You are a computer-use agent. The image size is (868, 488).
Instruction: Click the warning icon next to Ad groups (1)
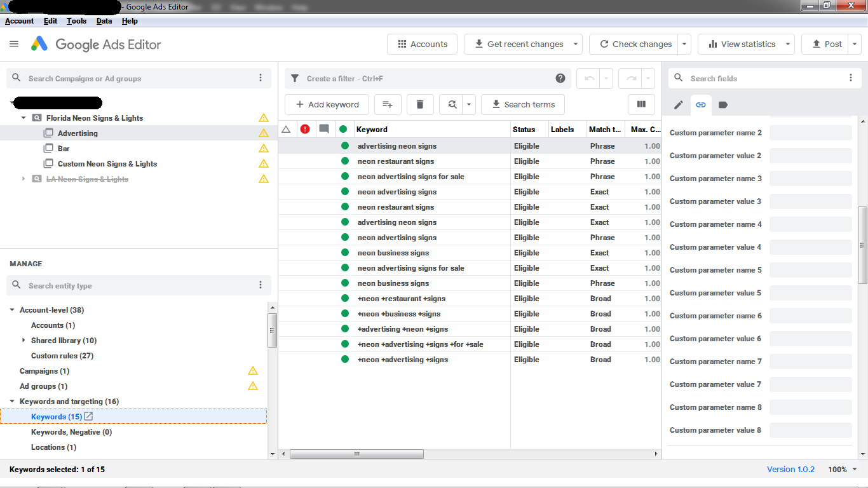[253, 386]
